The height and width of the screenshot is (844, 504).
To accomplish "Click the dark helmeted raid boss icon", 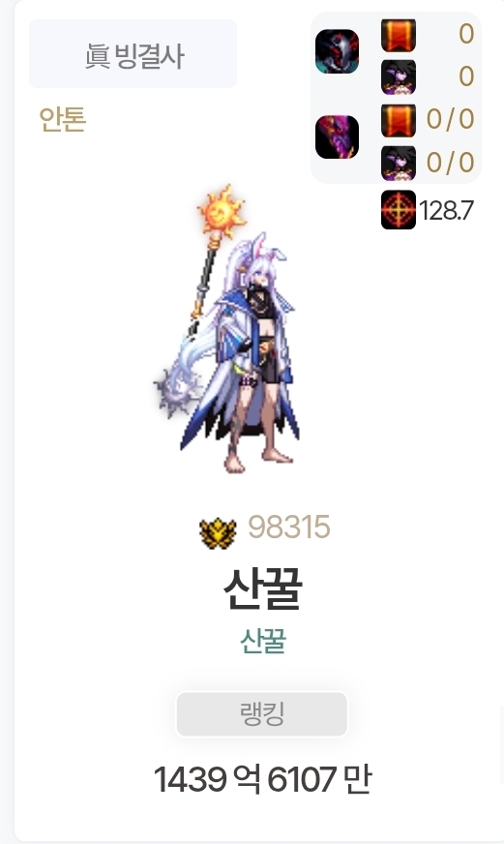I will tap(337, 51).
